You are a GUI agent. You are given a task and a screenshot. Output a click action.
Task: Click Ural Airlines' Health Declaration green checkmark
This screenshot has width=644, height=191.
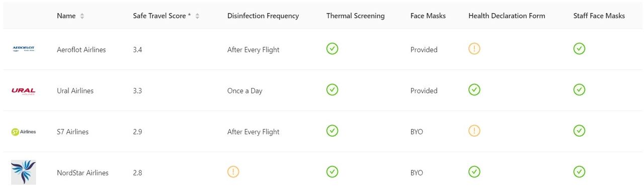(474, 89)
